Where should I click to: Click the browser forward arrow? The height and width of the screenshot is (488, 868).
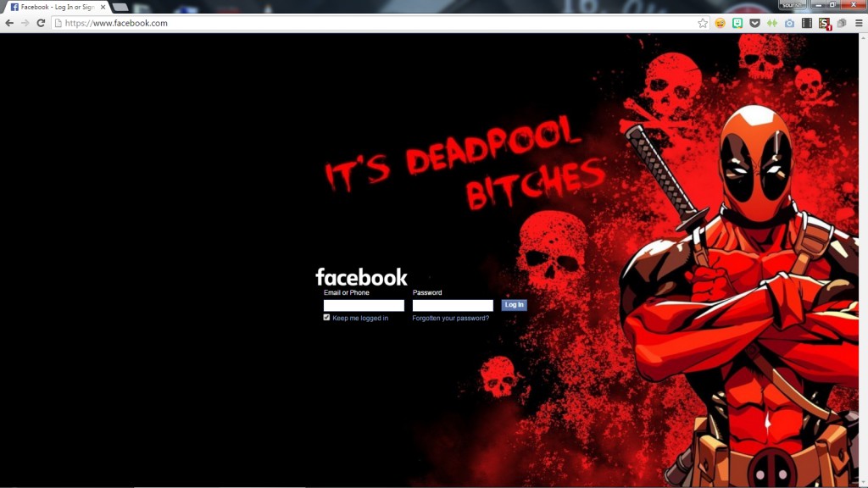(25, 23)
